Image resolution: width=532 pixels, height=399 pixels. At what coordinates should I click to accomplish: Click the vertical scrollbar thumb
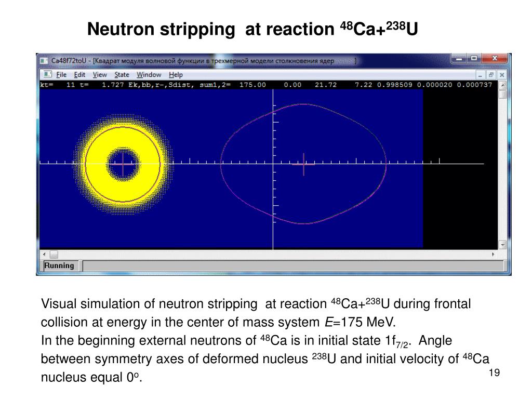[503, 94]
